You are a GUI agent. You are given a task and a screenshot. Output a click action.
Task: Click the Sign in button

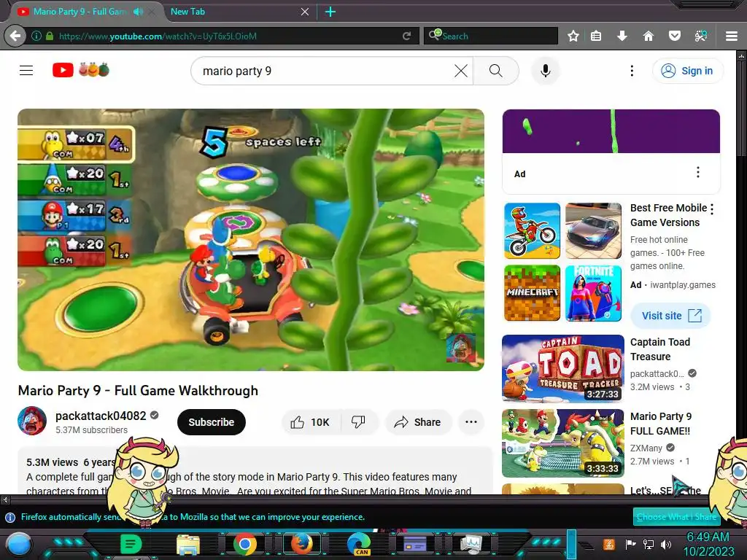pos(687,71)
